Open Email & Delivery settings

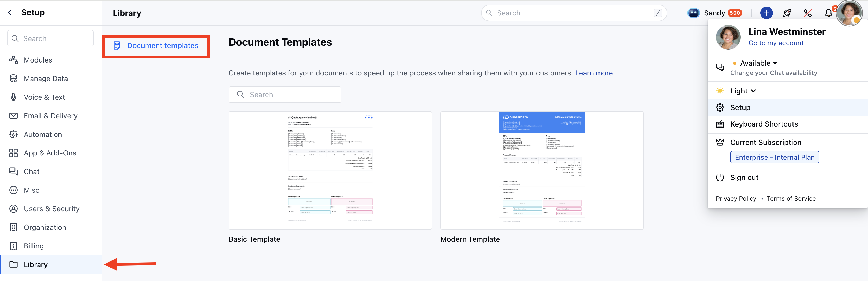pos(51,116)
